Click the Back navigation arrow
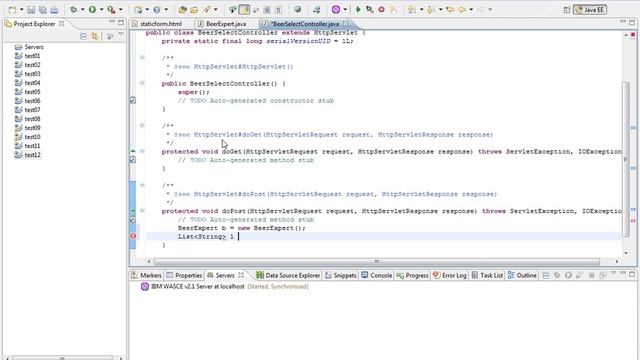The image size is (640, 360). 462,10
